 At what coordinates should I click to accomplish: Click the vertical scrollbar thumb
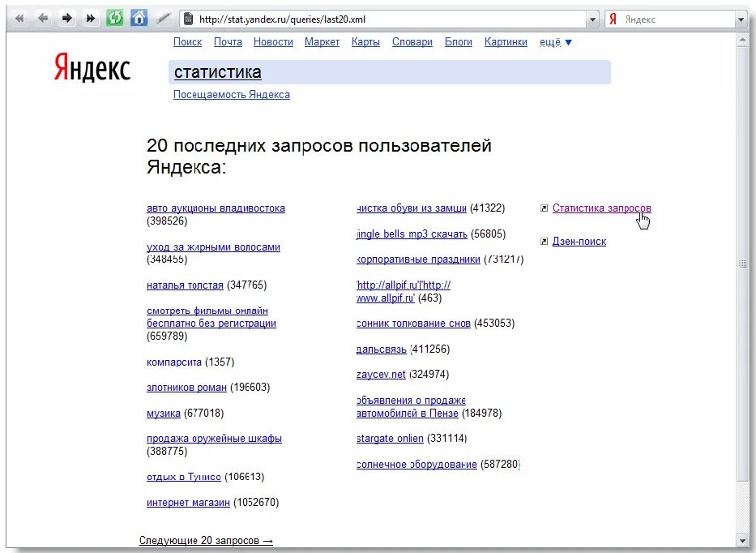coord(742,264)
